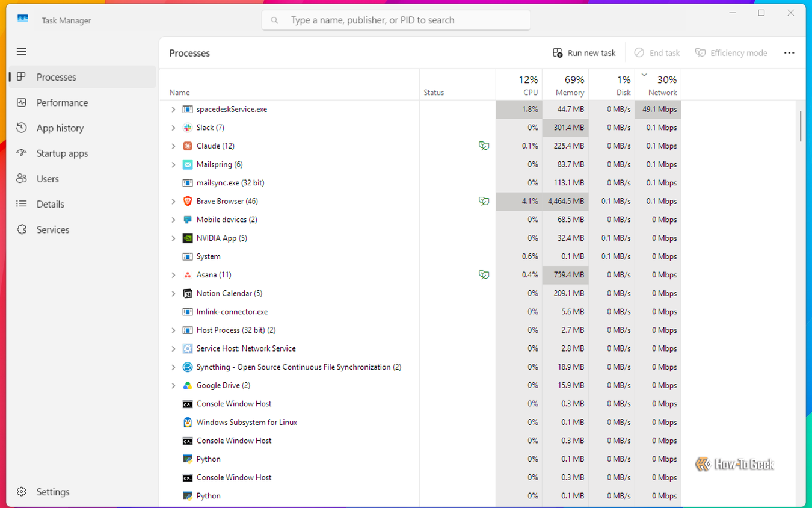Viewport: 812px width, 508px height.
Task: Click the process list vertical scrollbar thumb
Action: (x=801, y=126)
